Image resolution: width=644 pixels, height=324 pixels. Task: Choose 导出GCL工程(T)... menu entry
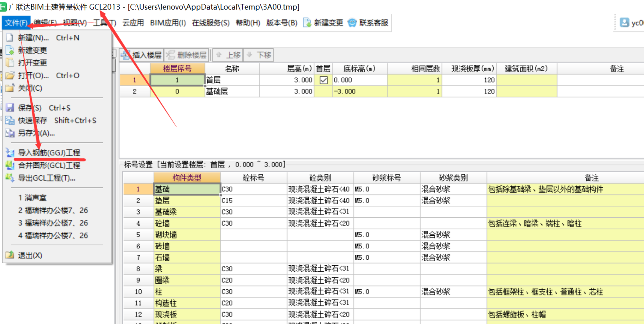(x=57, y=178)
